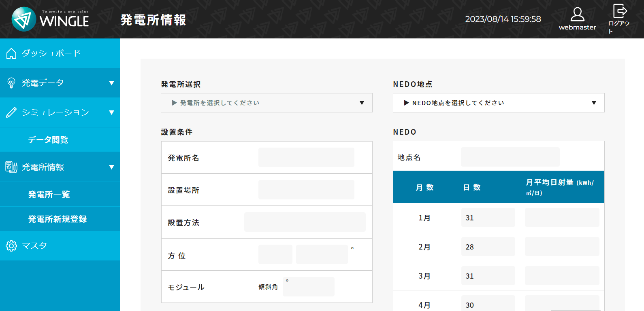This screenshot has width=644, height=311.
Task: Expand the 発電データ sidebar arrow
Action: tap(111, 83)
